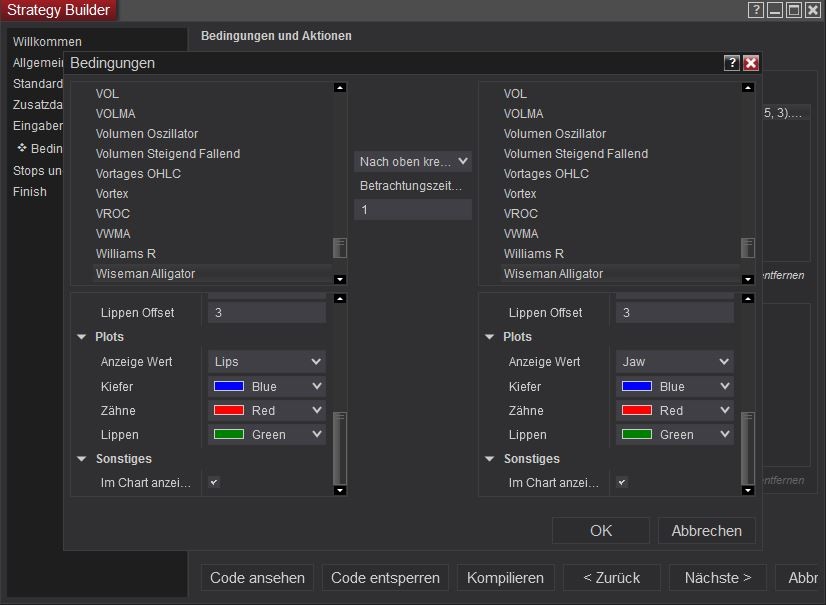The height and width of the screenshot is (605, 826).
Task: Select VROC in right list
Action: 520,214
